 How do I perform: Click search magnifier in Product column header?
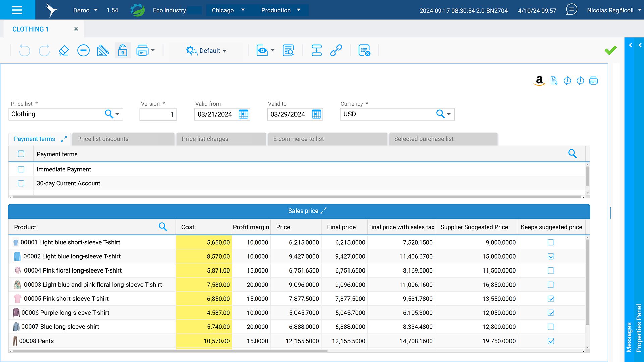[163, 227]
